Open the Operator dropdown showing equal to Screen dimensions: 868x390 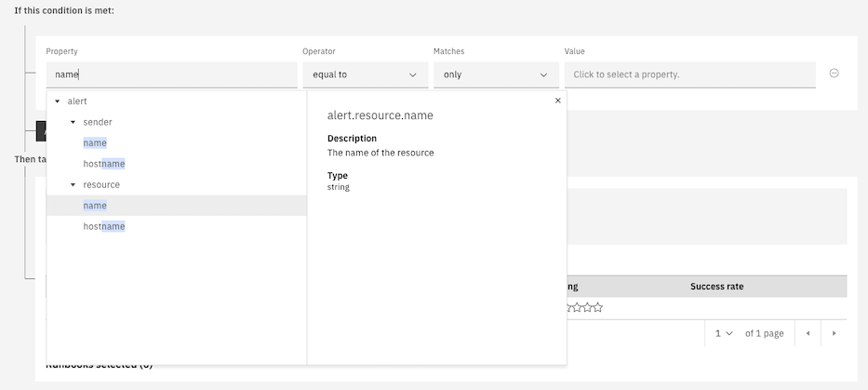pos(365,74)
